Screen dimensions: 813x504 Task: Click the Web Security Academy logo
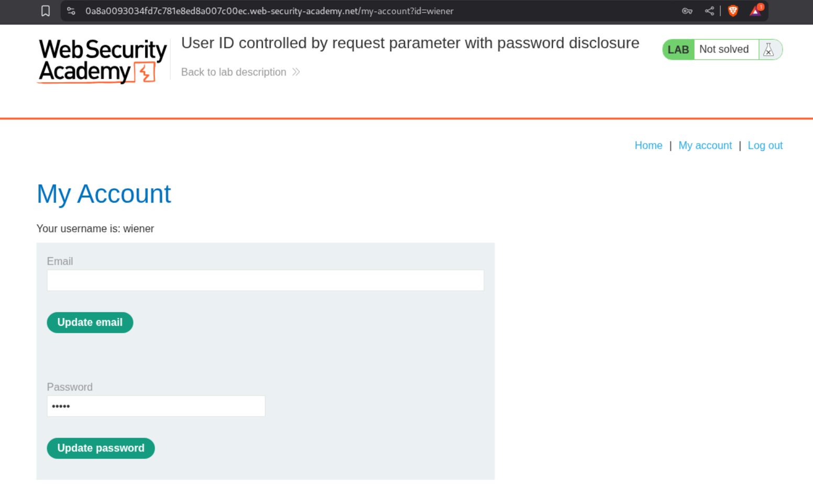[x=103, y=61]
